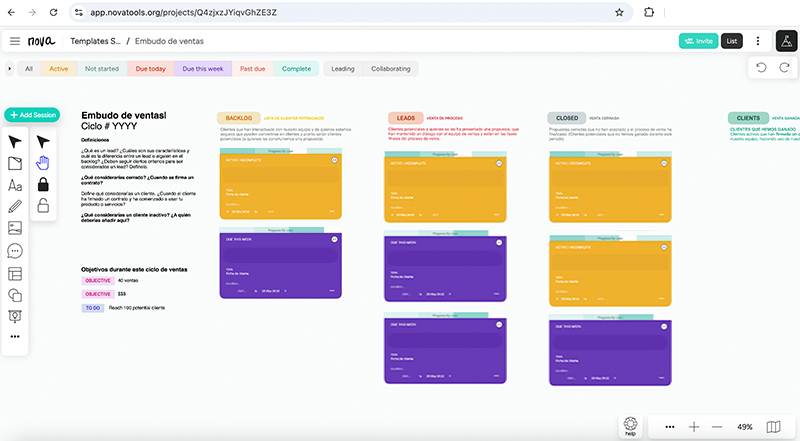This screenshot has width=800, height=441.
Task: Open the comment bubble tool
Action: click(x=15, y=250)
